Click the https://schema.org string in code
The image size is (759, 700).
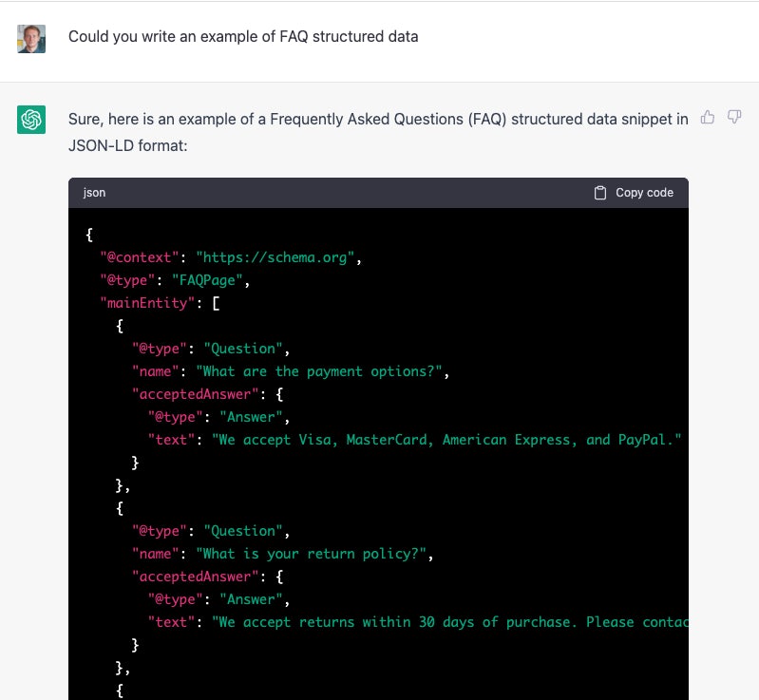(x=278, y=257)
